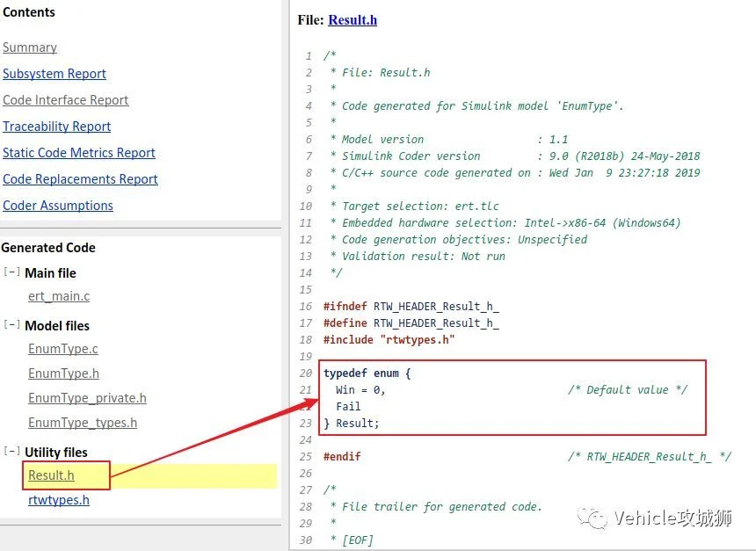Click the 'Win = 0,' enum entry

click(360, 389)
